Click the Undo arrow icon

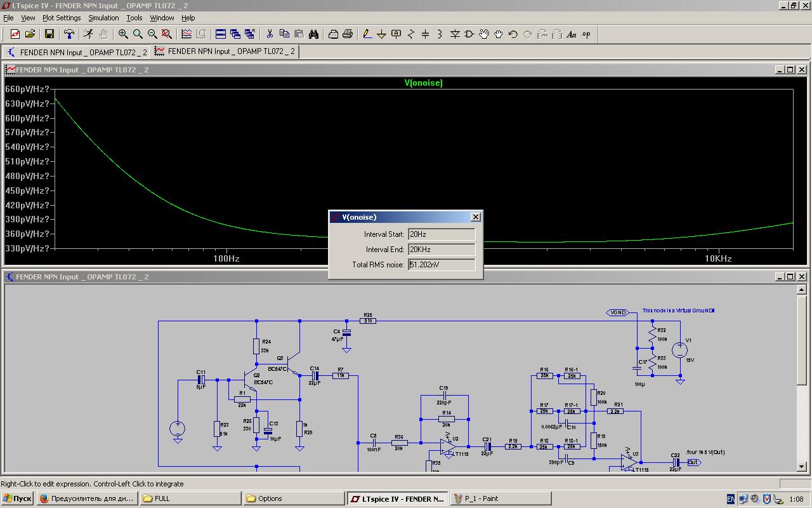[513, 34]
